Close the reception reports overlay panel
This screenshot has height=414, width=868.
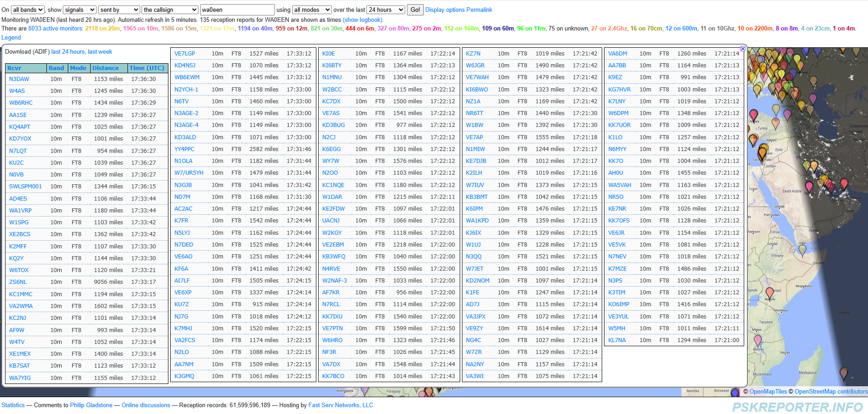tap(742, 49)
